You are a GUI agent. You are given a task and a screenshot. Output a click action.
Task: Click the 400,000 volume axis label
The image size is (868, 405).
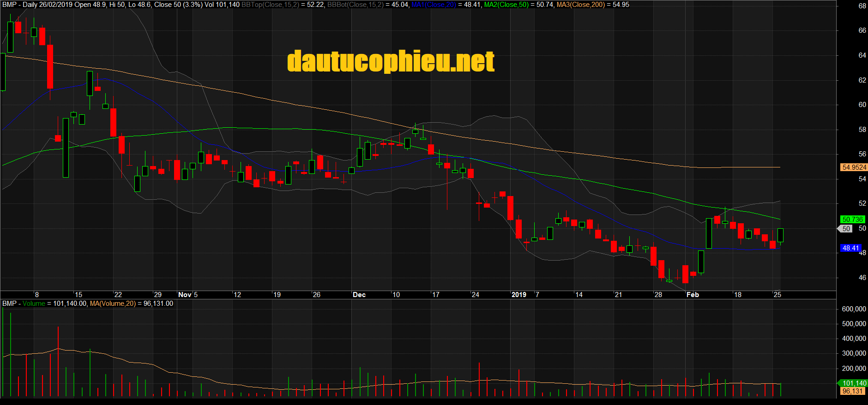pyautogui.click(x=854, y=339)
